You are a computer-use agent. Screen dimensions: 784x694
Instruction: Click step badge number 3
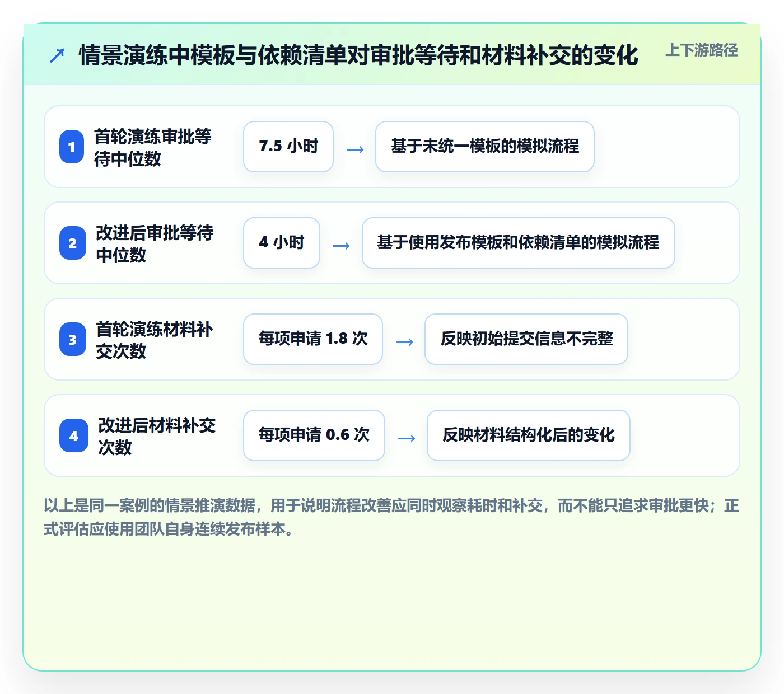pyautogui.click(x=73, y=339)
